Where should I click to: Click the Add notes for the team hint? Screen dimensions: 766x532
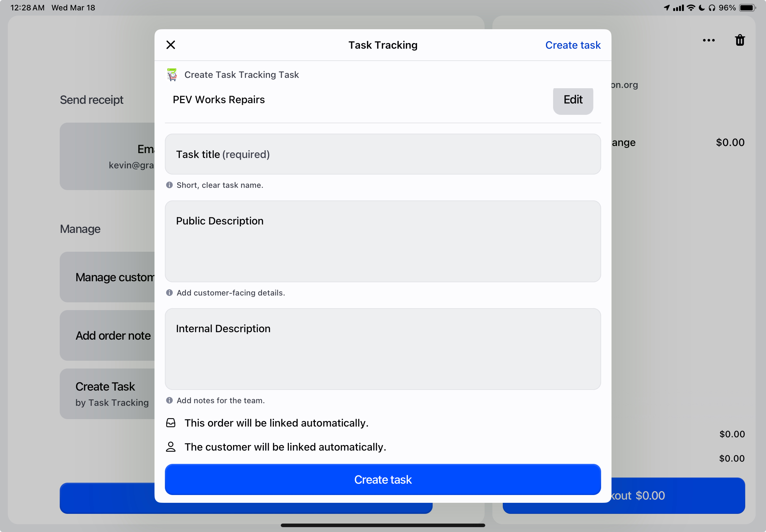(220, 400)
